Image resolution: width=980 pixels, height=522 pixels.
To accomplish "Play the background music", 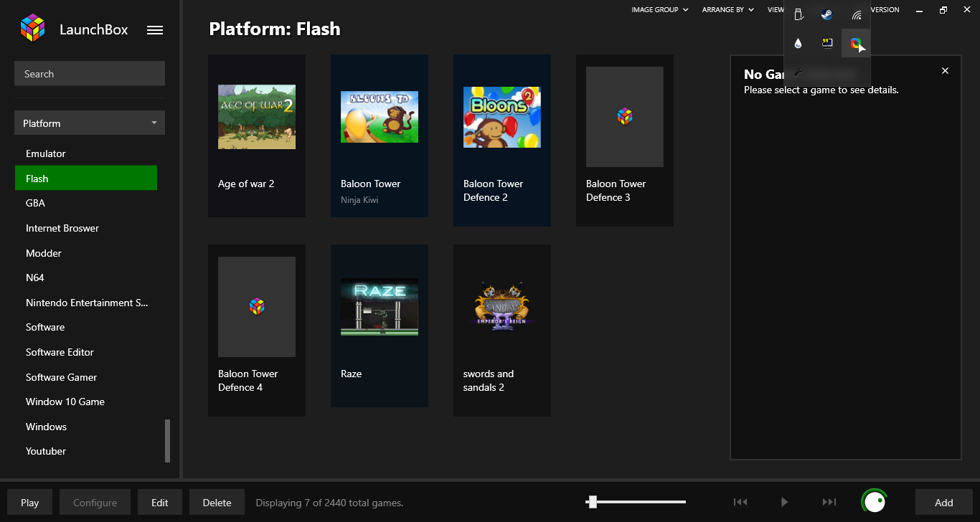I will click(x=785, y=502).
